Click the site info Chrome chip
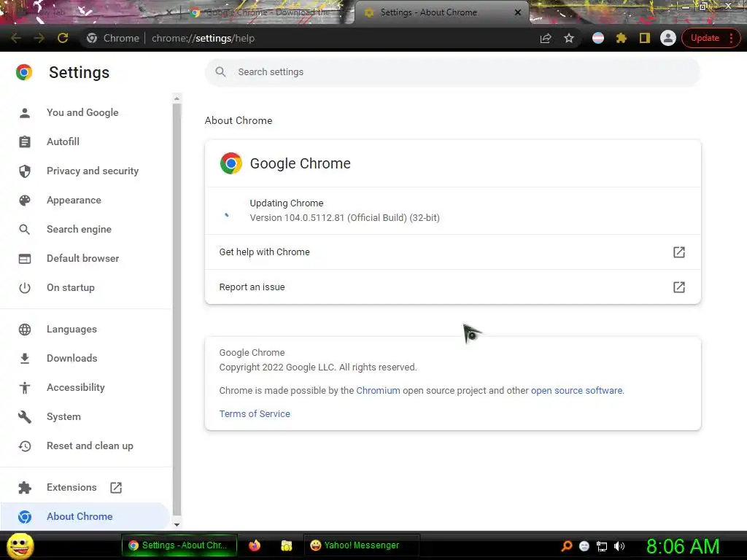747x560 pixels. 113,38
